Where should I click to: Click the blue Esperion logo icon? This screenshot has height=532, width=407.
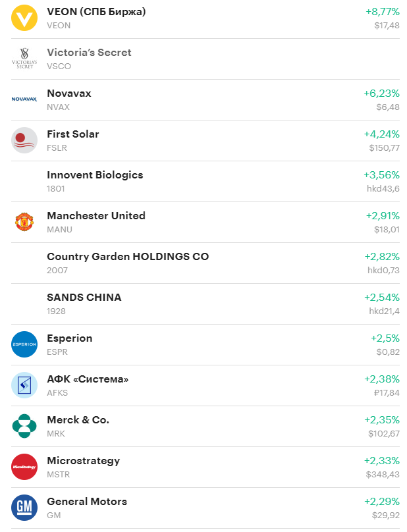point(24,344)
